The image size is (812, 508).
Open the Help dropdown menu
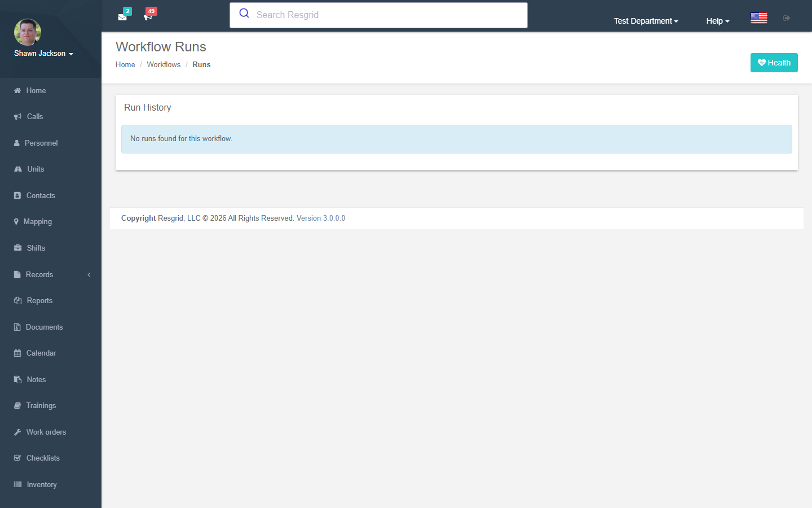pos(717,21)
